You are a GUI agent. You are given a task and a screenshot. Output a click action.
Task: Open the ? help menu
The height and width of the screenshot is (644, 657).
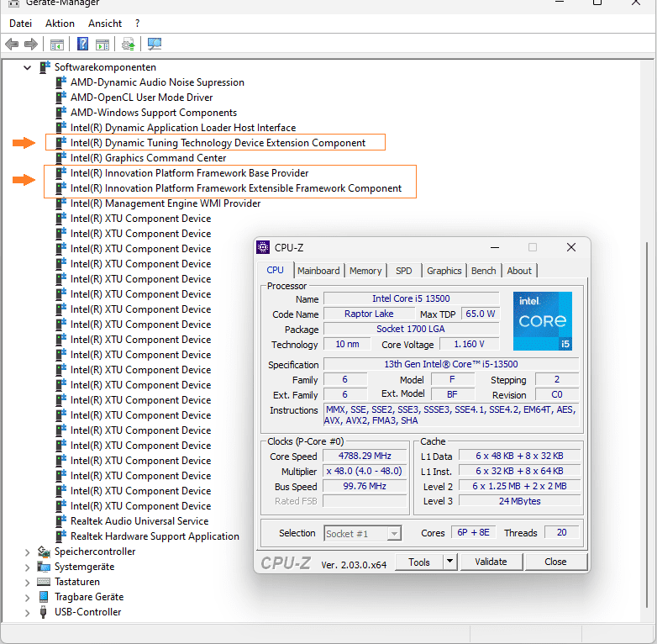point(138,23)
